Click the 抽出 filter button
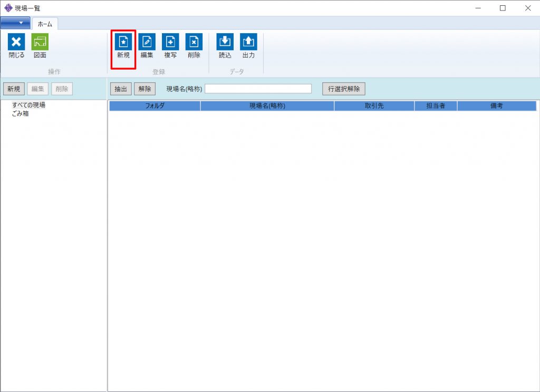Viewport: 540px width, 392px height. click(121, 89)
